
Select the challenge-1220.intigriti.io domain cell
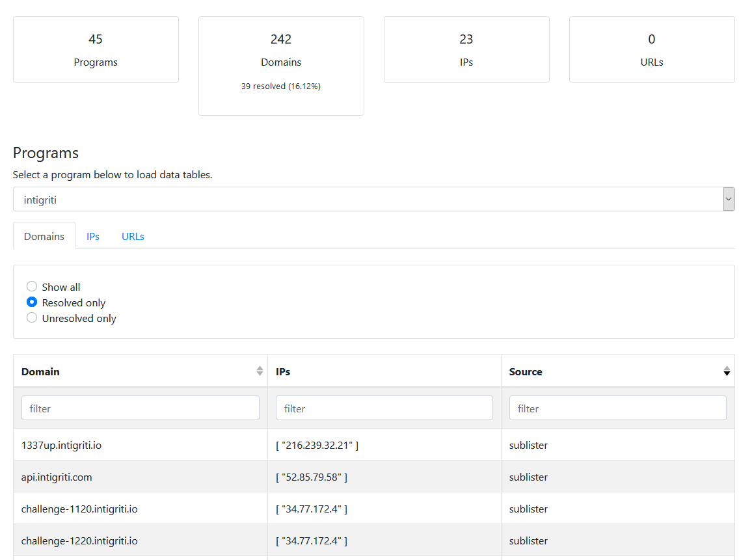(141, 540)
